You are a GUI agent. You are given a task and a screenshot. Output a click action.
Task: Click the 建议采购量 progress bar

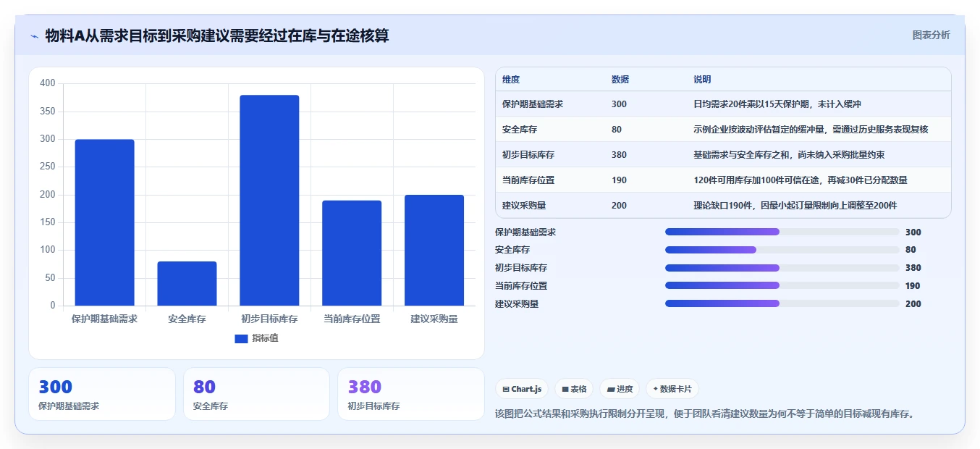click(782, 304)
